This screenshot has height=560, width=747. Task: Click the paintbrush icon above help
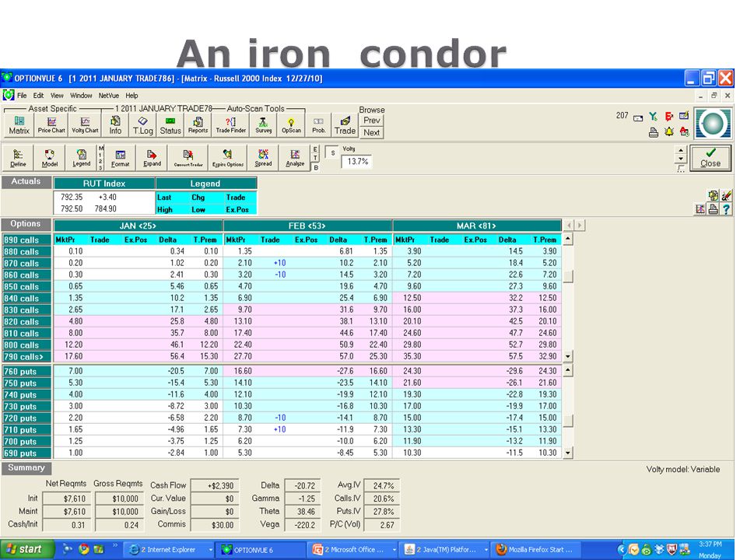(x=726, y=196)
